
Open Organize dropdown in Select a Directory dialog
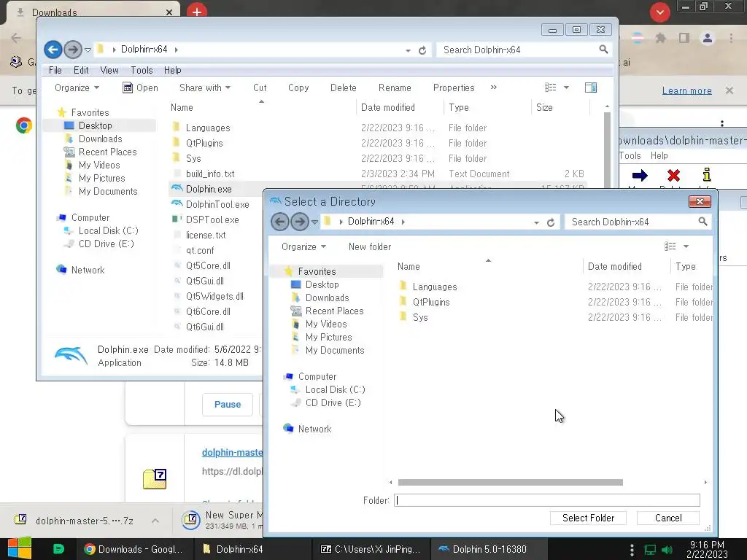(303, 246)
